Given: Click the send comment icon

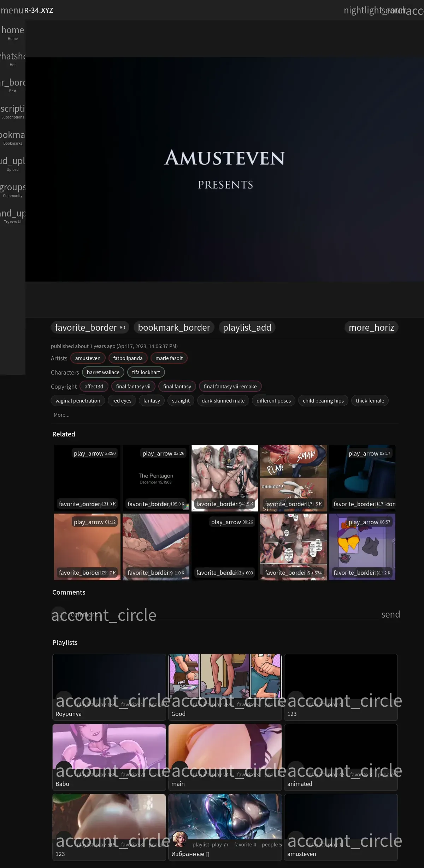Looking at the screenshot, I should [x=390, y=615].
